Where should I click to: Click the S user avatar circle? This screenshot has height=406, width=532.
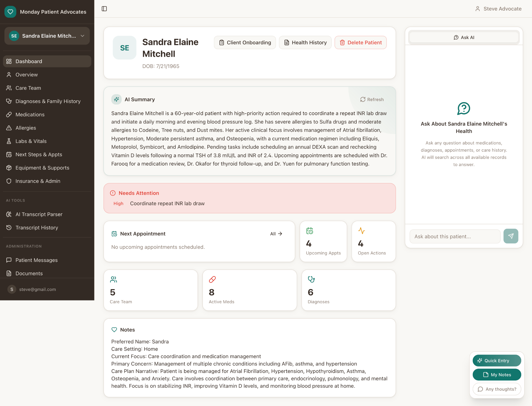(12, 289)
